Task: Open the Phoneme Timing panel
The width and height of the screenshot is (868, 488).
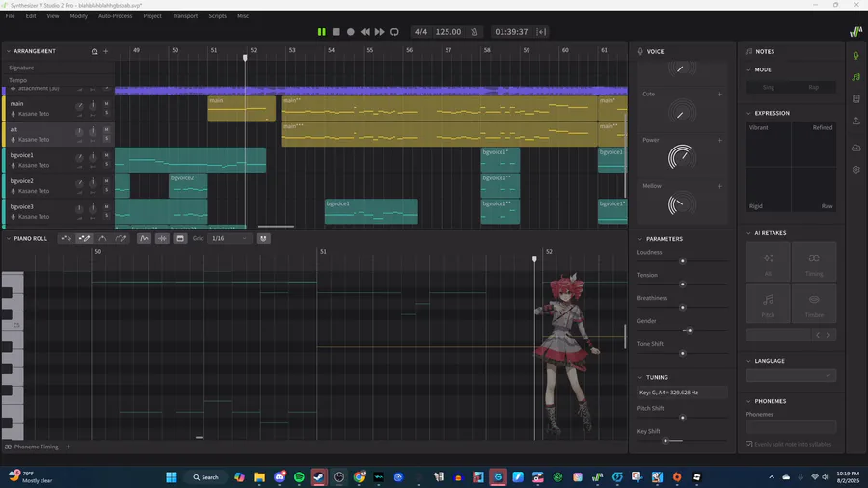Action: [31, 447]
